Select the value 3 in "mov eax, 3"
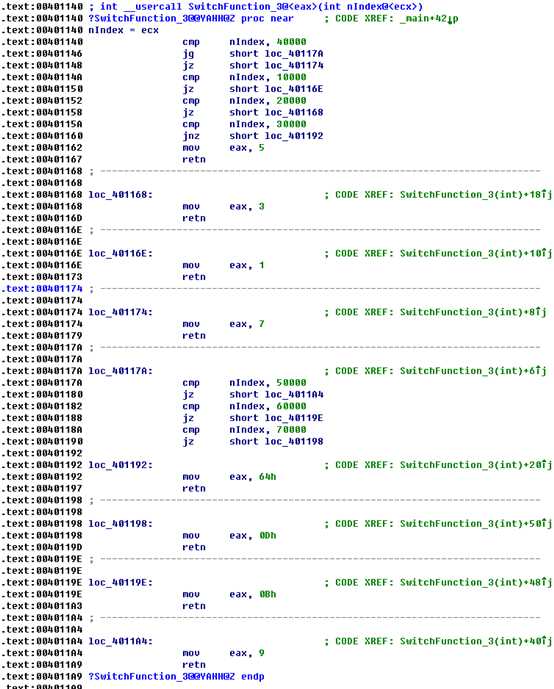Screen dimensions: 554x689 pos(261,207)
